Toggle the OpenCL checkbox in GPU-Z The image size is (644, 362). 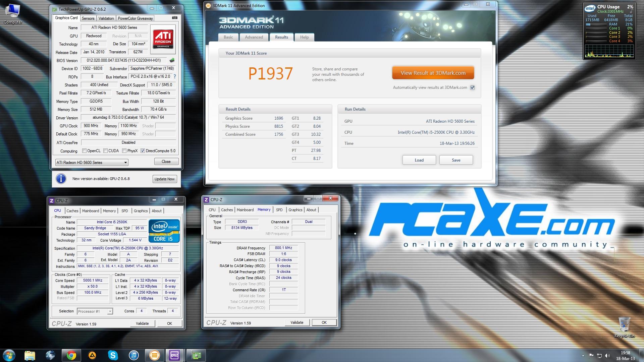tap(85, 151)
